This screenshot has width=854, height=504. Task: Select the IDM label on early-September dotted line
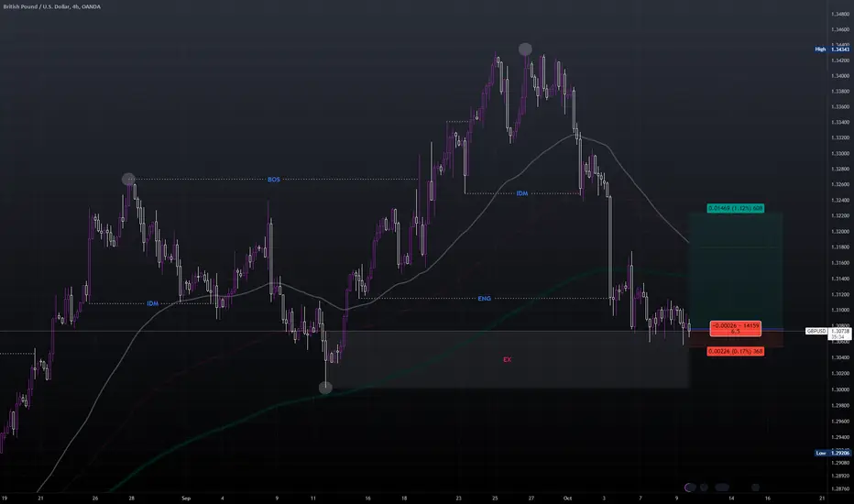[x=152, y=303]
